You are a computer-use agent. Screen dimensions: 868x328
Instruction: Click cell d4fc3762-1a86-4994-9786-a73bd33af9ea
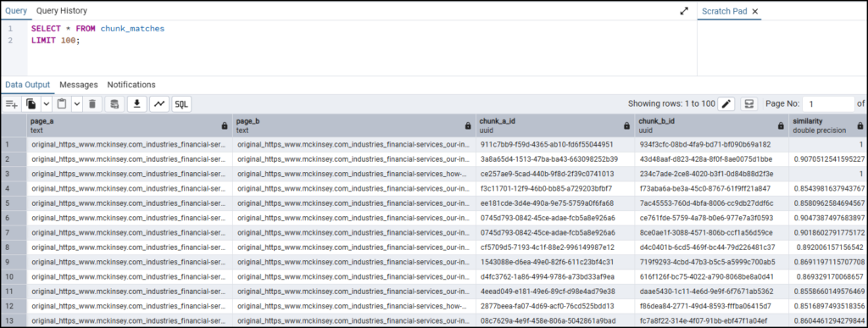click(555, 276)
